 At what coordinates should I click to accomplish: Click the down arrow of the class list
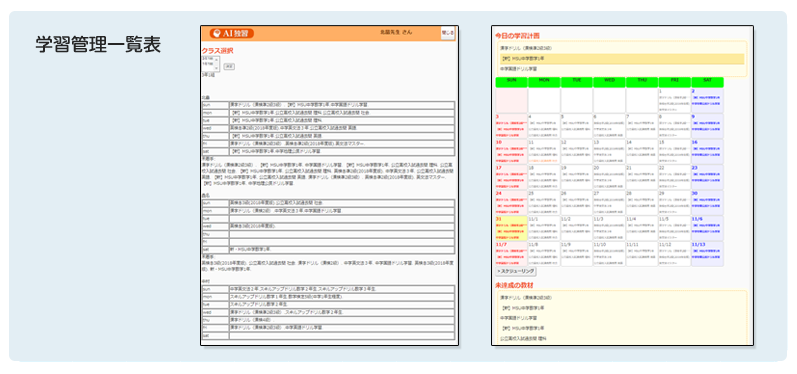[217, 68]
